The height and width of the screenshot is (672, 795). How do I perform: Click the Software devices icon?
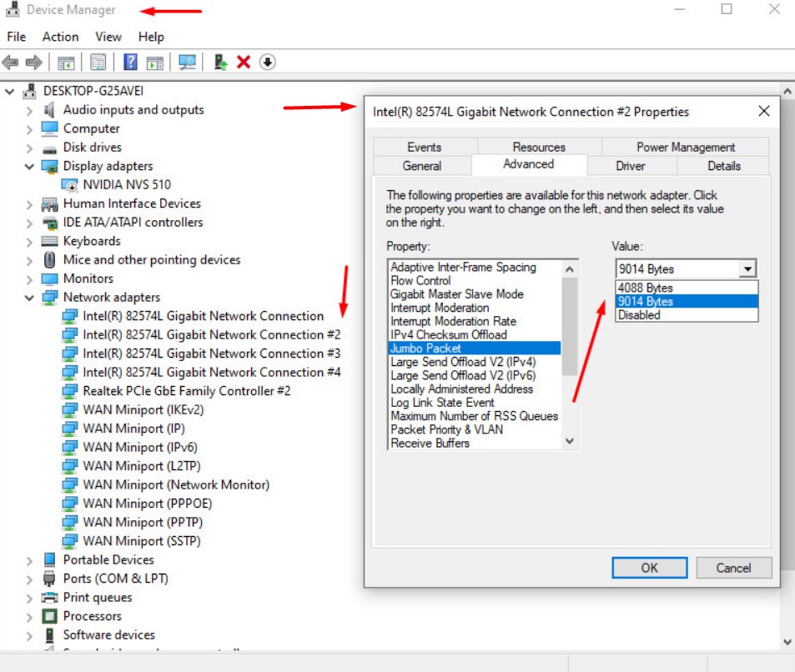point(49,635)
